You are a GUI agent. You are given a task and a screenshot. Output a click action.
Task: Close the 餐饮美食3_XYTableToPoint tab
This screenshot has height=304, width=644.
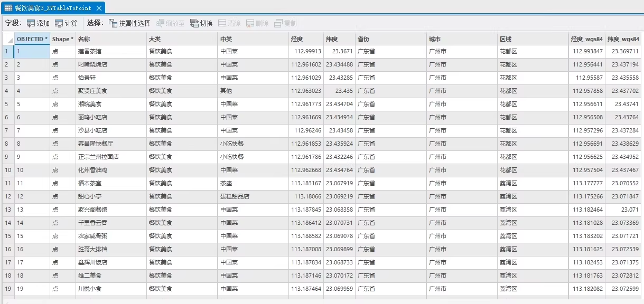point(99,8)
